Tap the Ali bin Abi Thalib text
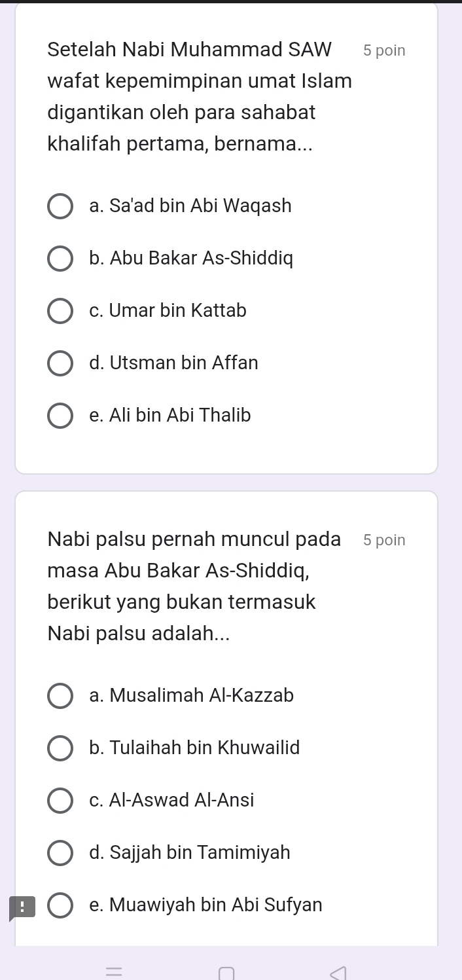 pyautogui.click(x=170, y=416)
